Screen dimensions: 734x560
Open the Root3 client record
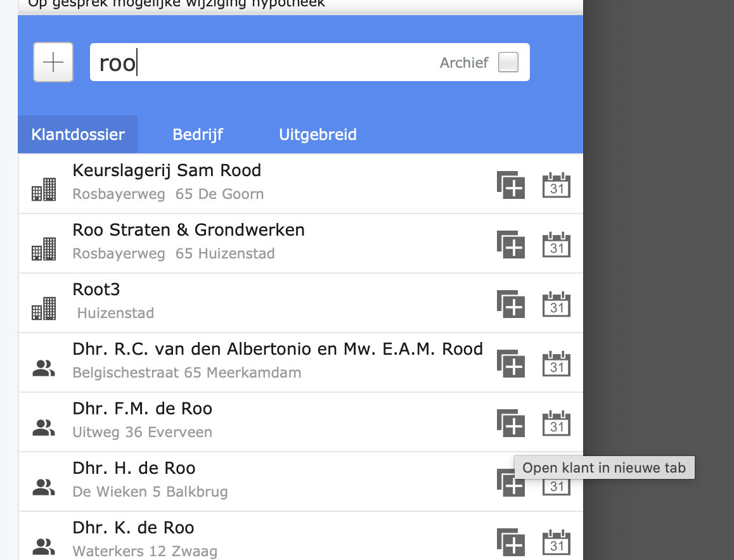[300, 303]
